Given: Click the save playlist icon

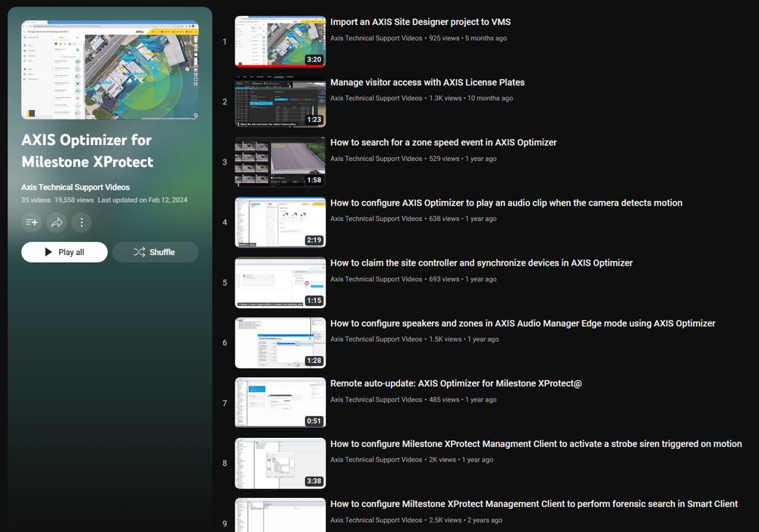Looking at the screenshot, I should (32, 222).
